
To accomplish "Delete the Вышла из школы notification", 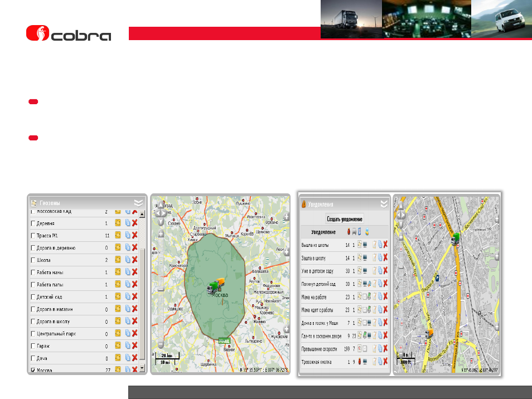I will coord(385,245).
